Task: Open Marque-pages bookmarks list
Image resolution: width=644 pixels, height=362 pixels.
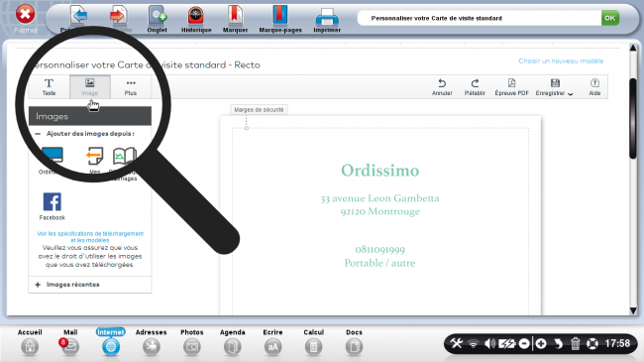Action: click(280, 19)
